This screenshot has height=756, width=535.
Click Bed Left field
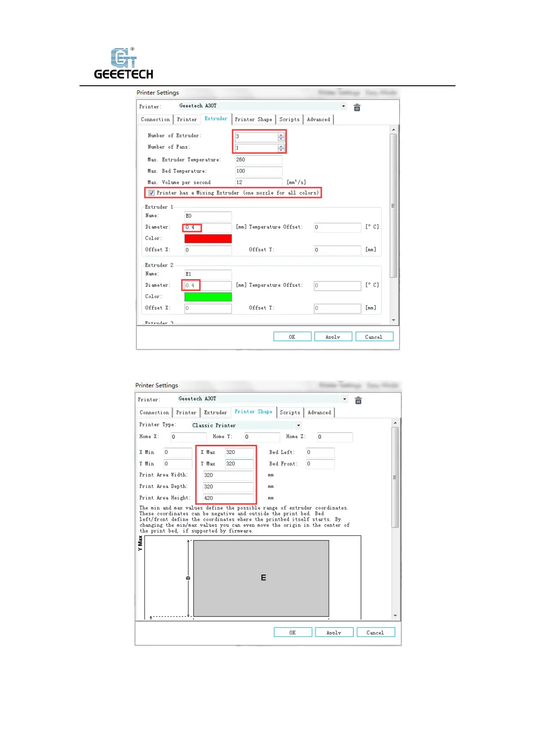point(320,453)
